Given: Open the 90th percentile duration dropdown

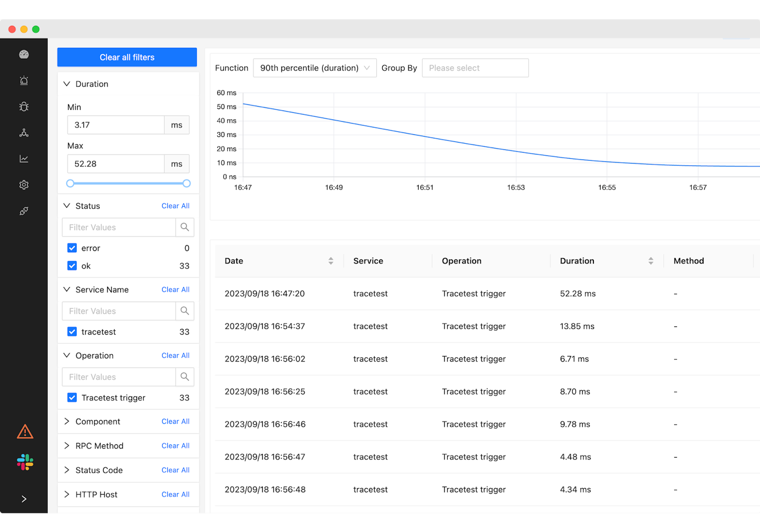Looking at the screenshot, I should click(314, 68).
